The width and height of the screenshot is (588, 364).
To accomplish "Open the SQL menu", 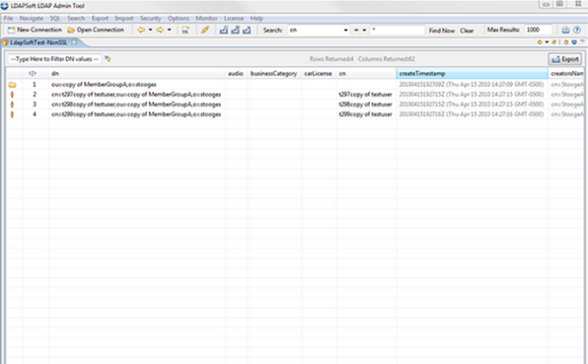I will [x=55, y=19].
